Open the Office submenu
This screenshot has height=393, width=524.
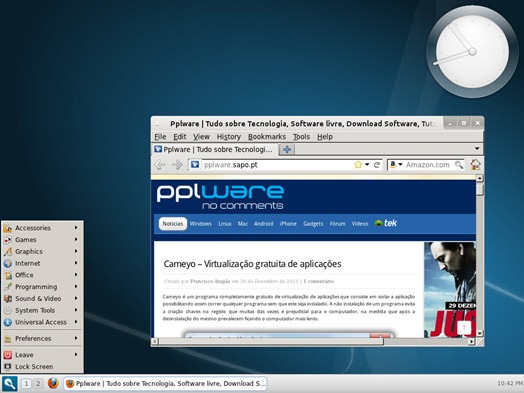42,275
